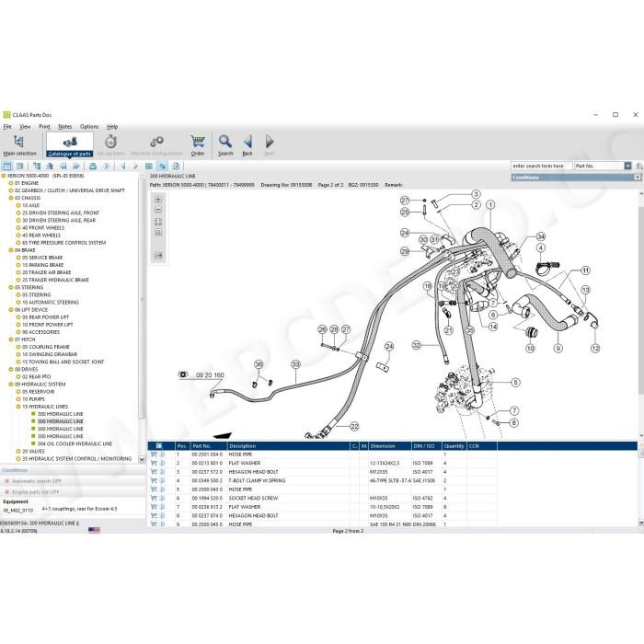Expand the Conditions panel dropdown
Image resolution: width=644 pixels, height=644 pixels.
tap(638, 178)
